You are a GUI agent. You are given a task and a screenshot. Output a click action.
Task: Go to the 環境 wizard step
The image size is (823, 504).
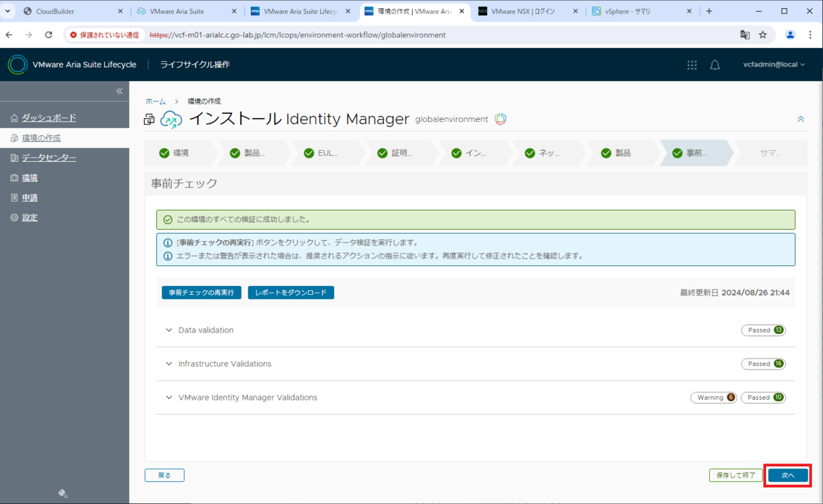tap(180, 153)
